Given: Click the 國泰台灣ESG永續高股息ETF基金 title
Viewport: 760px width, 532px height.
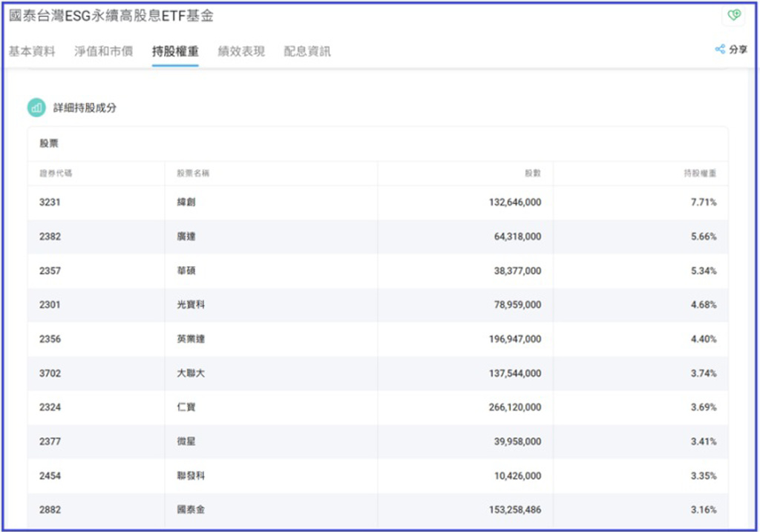Looking at the screenshot, I should point(111,16).
